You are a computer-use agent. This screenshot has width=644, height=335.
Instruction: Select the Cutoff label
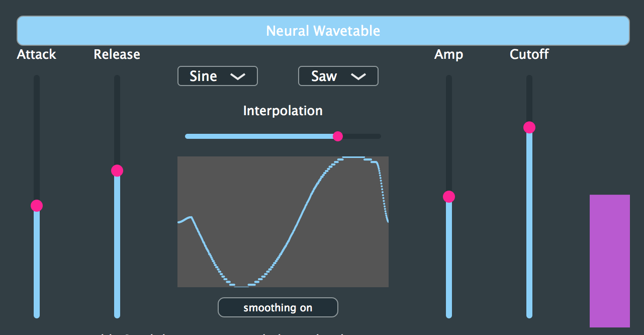click(529, 54)
